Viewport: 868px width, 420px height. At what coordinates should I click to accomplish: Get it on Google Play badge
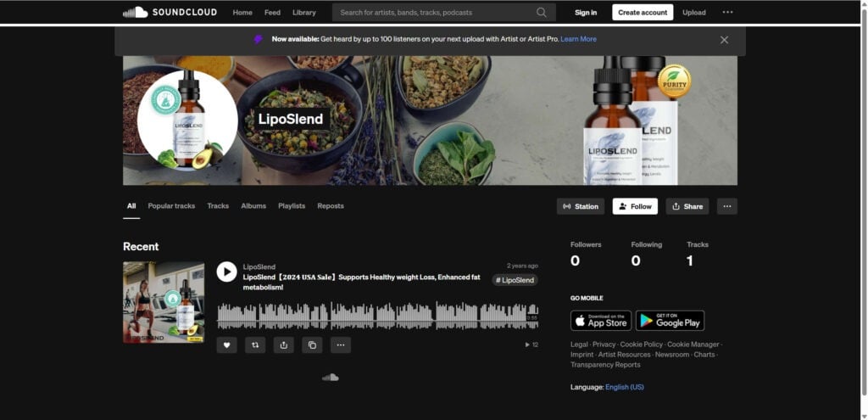point(670,320)
